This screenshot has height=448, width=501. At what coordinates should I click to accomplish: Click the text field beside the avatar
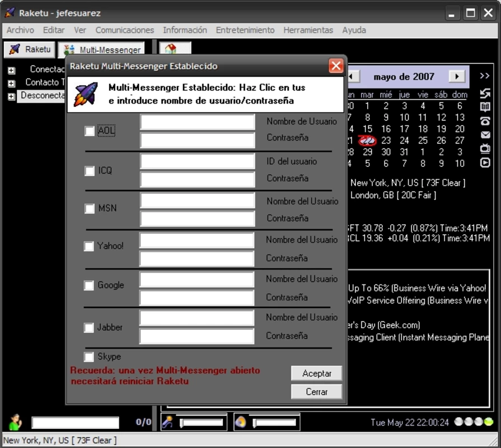pos(76,422)
